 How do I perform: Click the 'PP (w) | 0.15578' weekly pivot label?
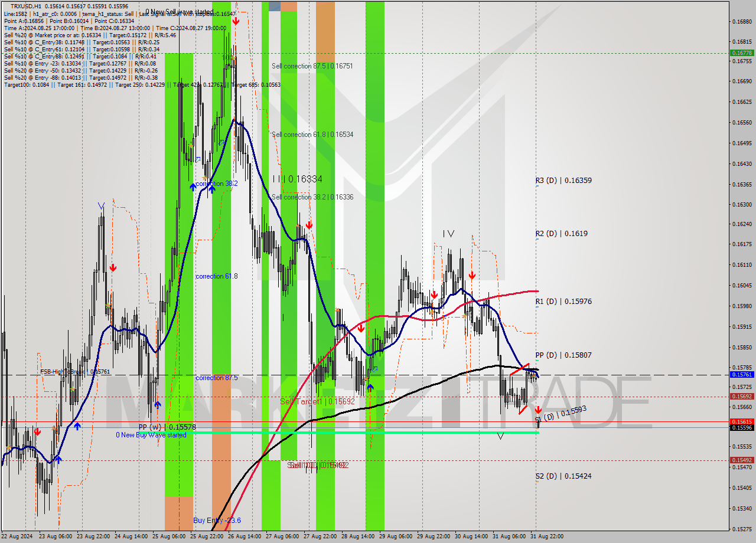(x=167, y=427)
